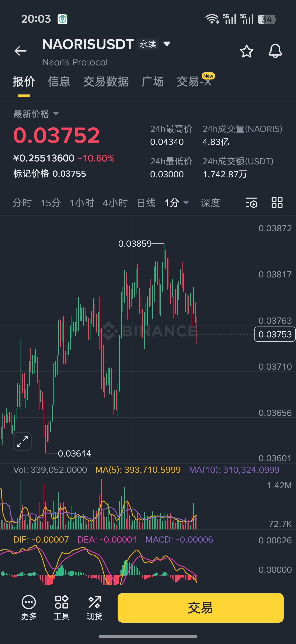Add NAORISUSDT to favorites star
Screen dimensions: 296x644
click(246, 51)
